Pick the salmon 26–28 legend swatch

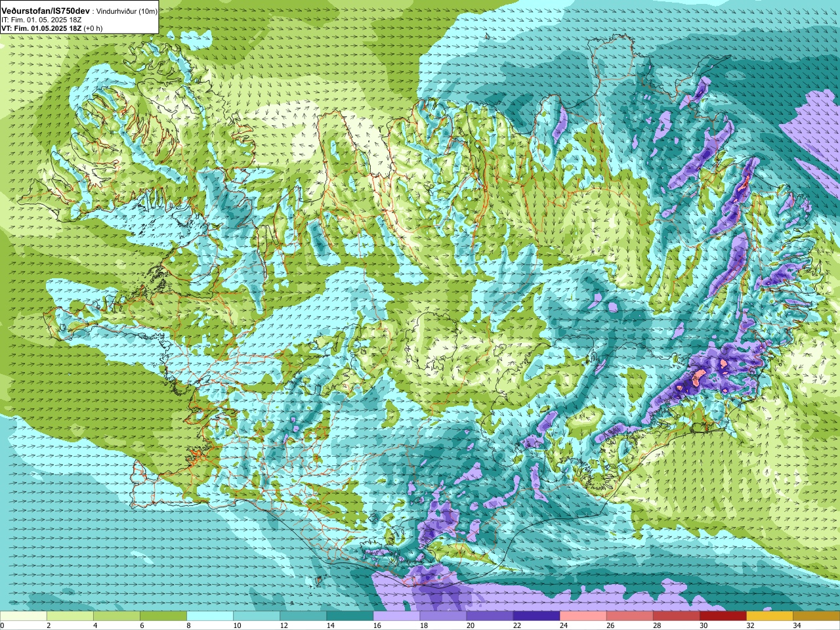pyautogui.click(x=629, y=616)
